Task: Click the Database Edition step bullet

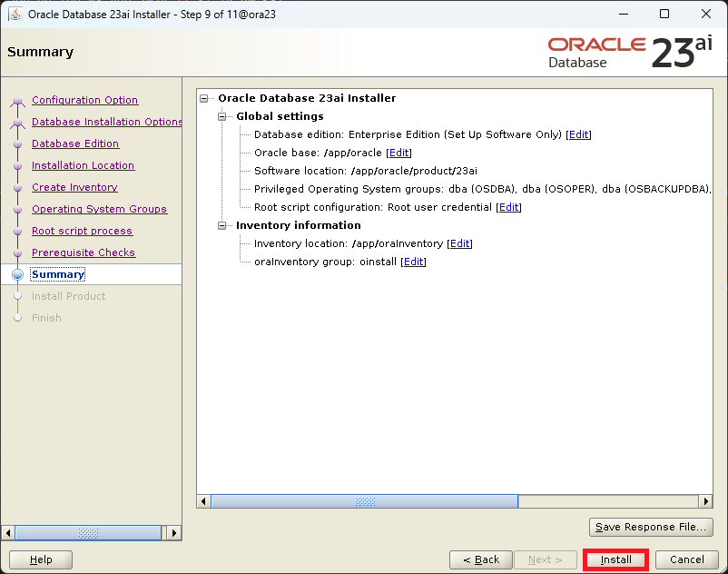Action: point(17,144)
